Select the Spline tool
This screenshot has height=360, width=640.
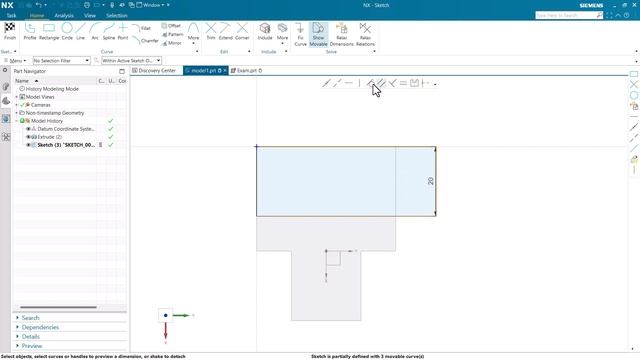pos(109,31)
